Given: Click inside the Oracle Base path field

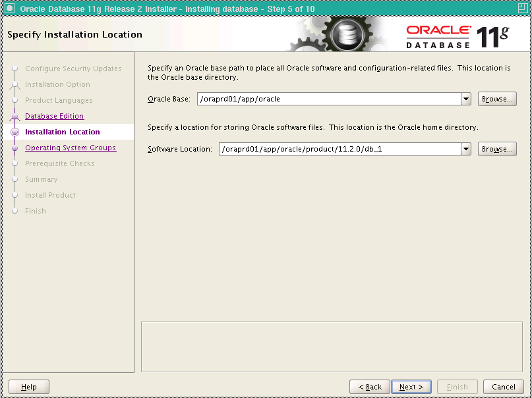Looking at the screenshot, I should coord(328,99).
